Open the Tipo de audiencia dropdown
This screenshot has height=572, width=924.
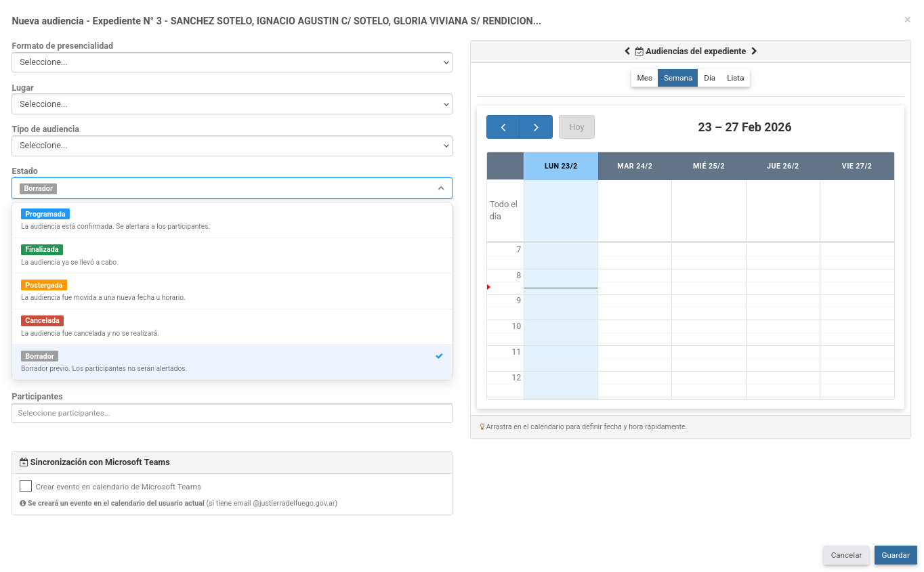pos(232,146)
